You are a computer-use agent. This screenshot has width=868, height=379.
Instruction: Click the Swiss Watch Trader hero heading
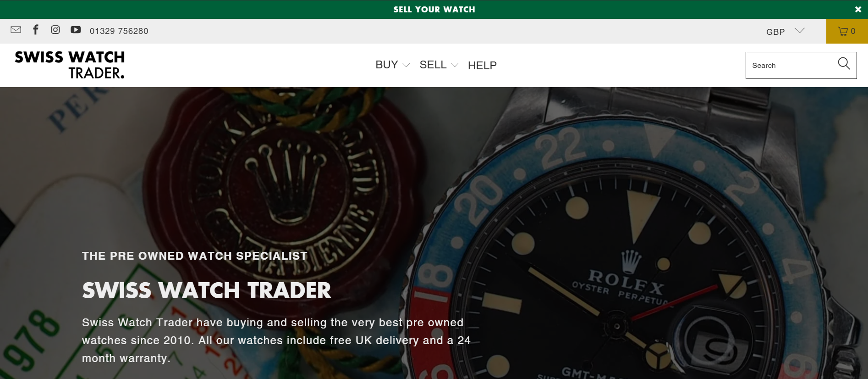pyautogui.click(x=207, y=290)
